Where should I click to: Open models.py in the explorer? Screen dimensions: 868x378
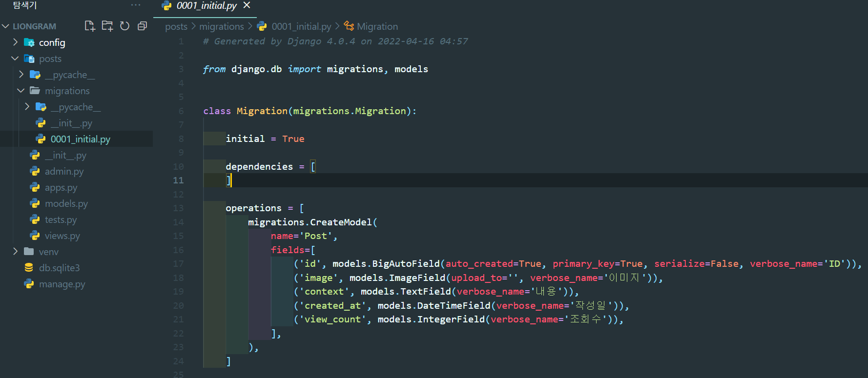(76, 203)
